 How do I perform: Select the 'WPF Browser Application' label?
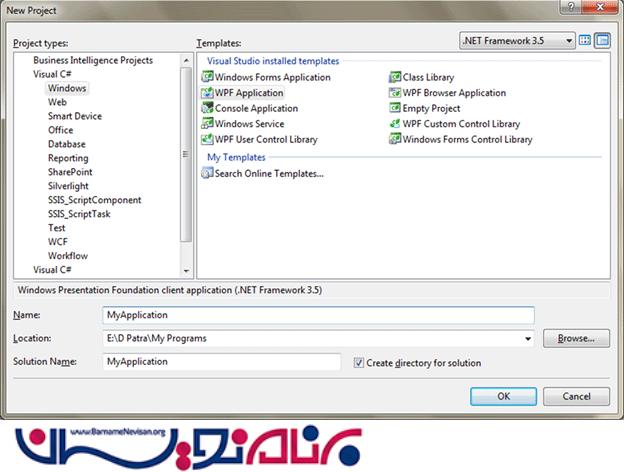(x=454, y=93)
